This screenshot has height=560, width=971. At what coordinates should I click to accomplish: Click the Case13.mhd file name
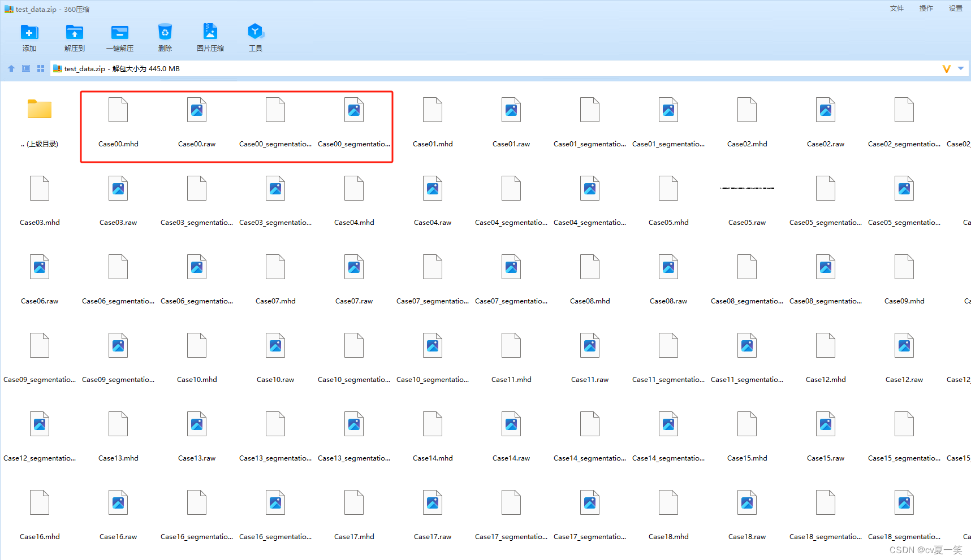(x=118, y=458)
